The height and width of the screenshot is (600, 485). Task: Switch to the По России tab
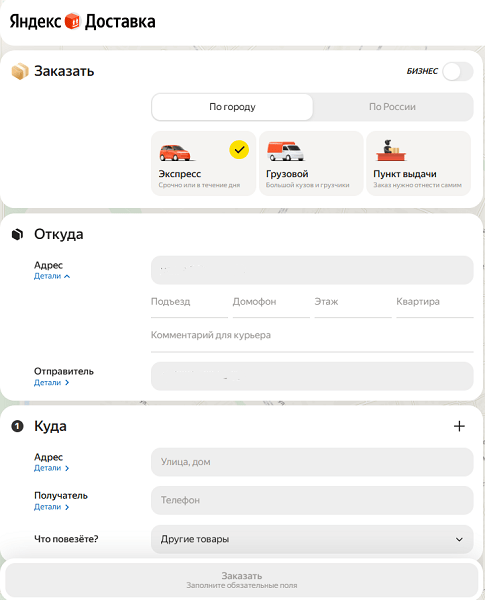(392, 107)
